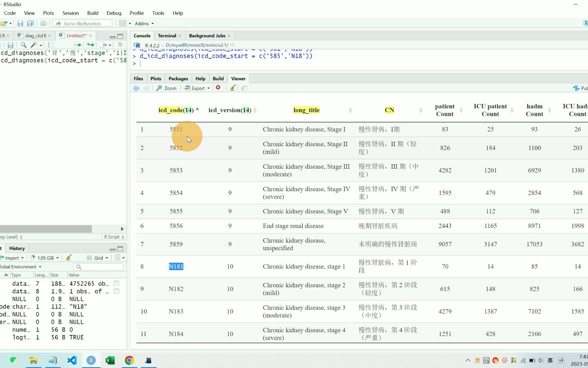Viewport: 588px width, 368px height.
Task: Run the current line with Run icon
Action: [x=77, y=45]
